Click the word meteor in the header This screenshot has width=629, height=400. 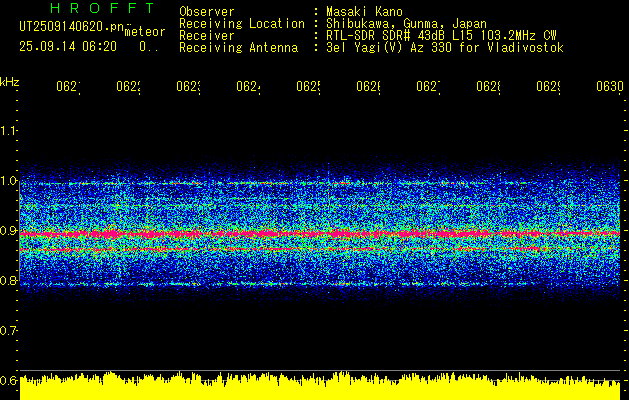pyautogui.click(x=145, y=32)
